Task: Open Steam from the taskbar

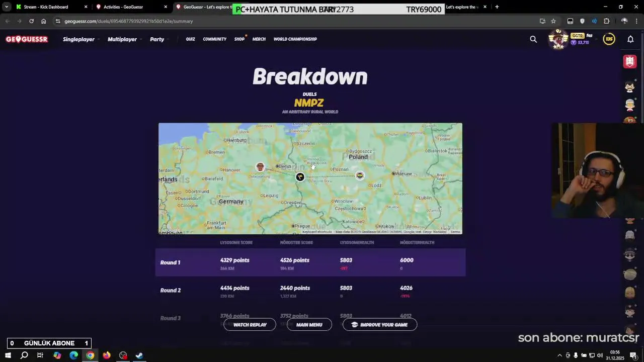Action: tap(139, 355)
